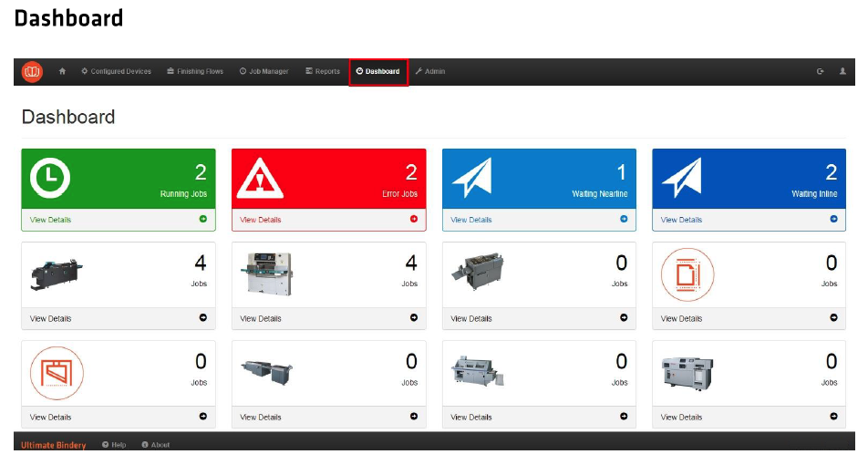Image resolution: width=868 pixels, height=475 pixels.
Task: View Details of Waiting Nearline
Action: click(x=471, y=220)
